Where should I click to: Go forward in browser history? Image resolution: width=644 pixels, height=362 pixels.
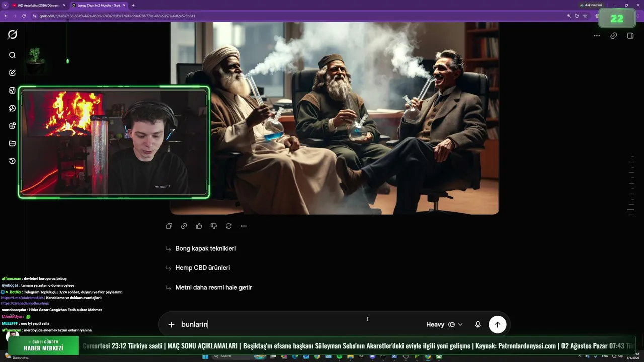pos(15,16)
